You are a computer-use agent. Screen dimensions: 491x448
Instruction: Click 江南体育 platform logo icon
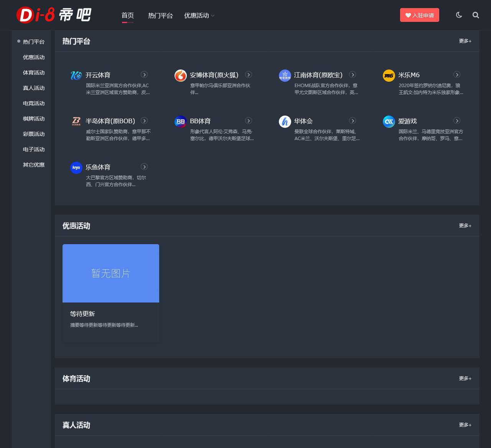(x=285, y=76)
